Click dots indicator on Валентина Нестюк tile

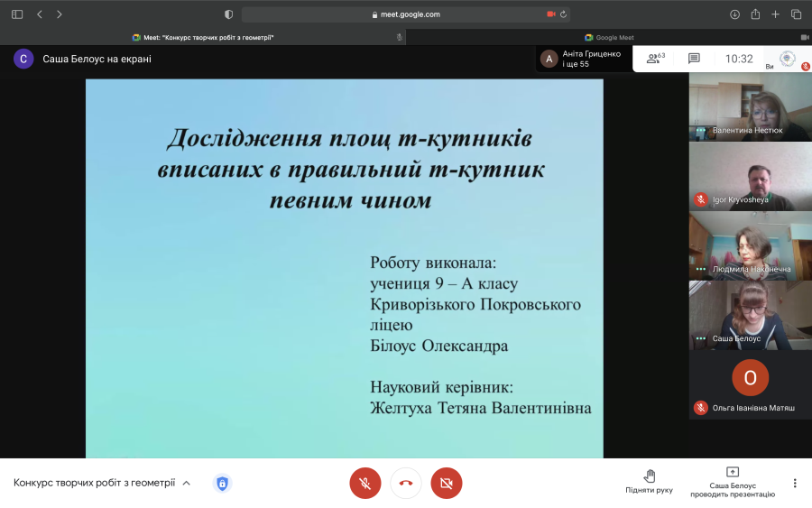pos(701,130)
